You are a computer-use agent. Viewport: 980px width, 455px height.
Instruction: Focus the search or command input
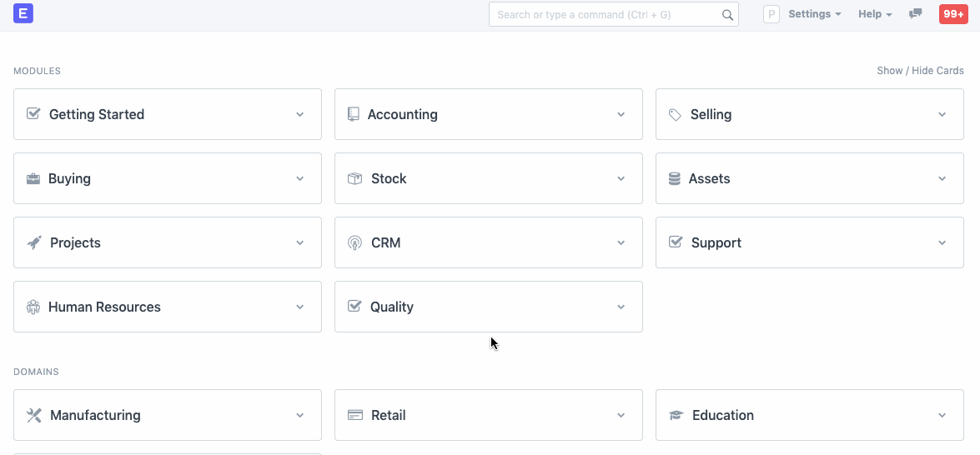tap(605, 14)
